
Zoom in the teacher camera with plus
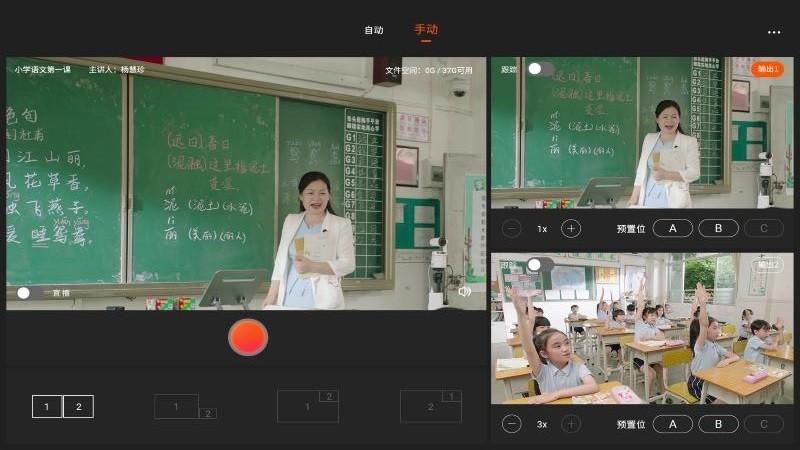pos(571,229)
